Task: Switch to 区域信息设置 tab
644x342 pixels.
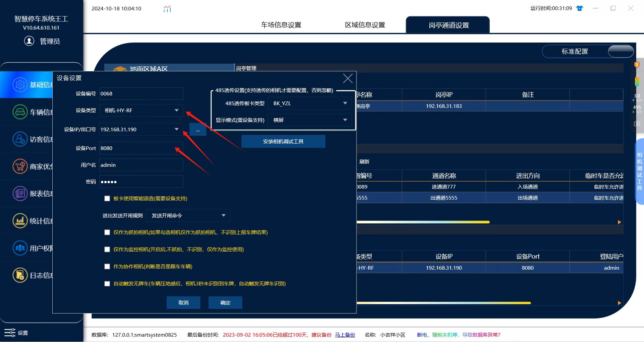Action: (x=365, y=25)
